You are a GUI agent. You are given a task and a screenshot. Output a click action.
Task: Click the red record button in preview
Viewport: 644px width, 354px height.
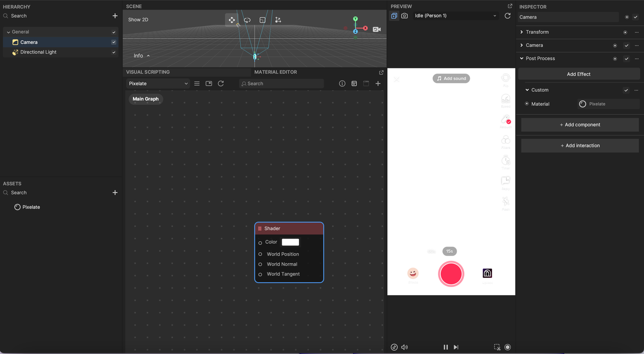pos(451,273)
